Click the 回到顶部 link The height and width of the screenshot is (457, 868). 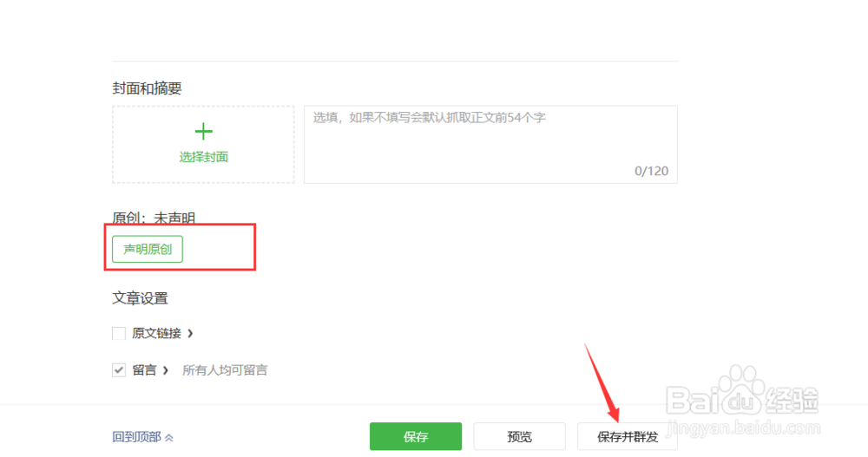click(x=137, y=437)
